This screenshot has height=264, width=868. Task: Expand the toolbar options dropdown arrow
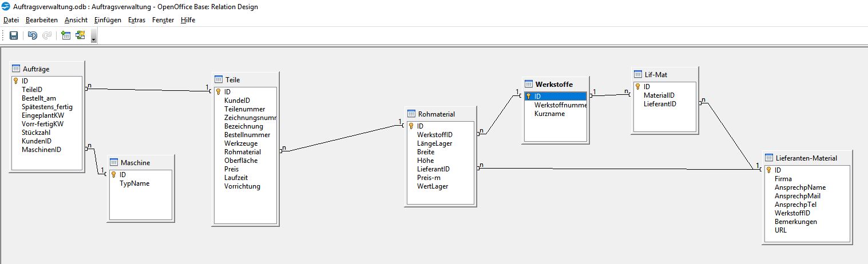(93, 38)
